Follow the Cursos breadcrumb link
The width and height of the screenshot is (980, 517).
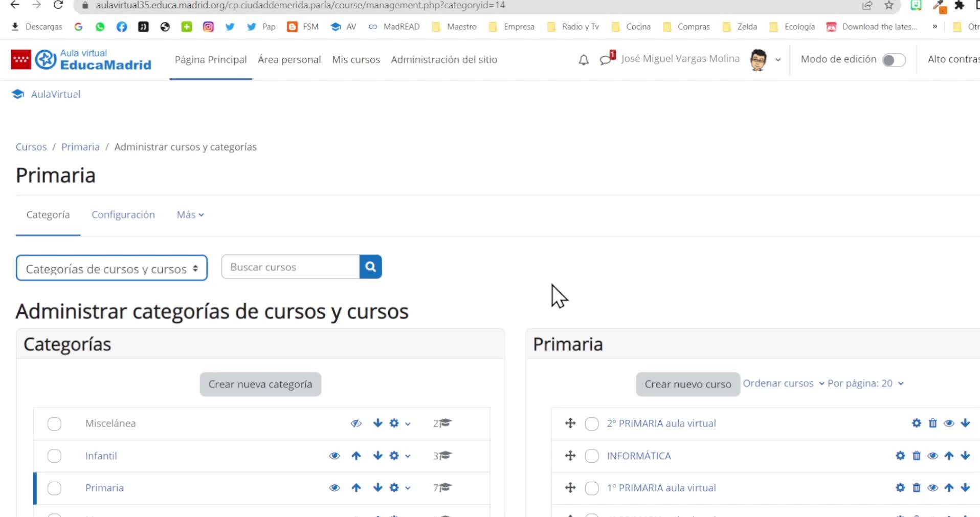tap(31, 147)
